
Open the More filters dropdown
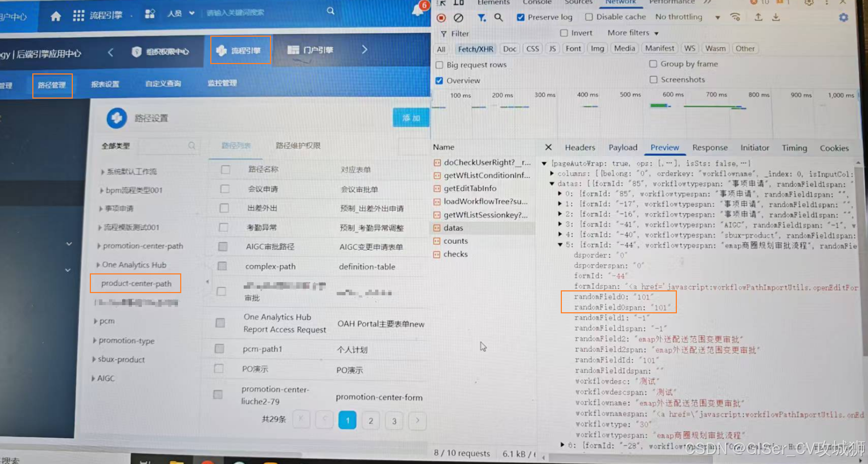click(633, 33)
